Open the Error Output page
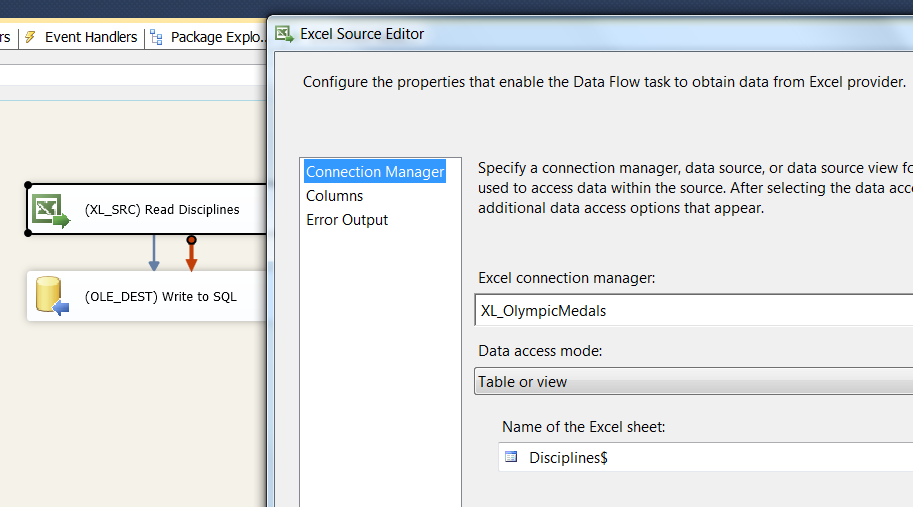Screen dimensions: 913x507 (x=347, y=220)
